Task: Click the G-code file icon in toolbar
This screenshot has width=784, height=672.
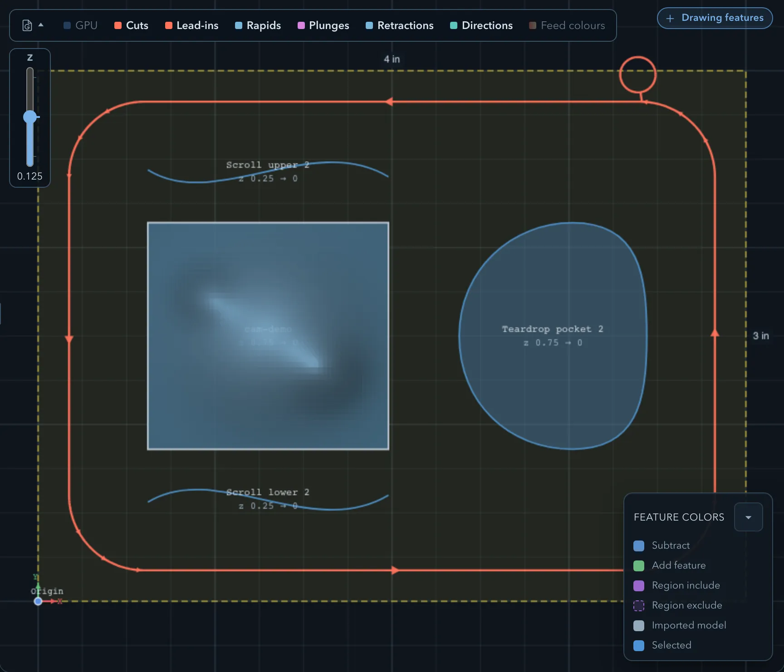Action: tap(27, 25)
